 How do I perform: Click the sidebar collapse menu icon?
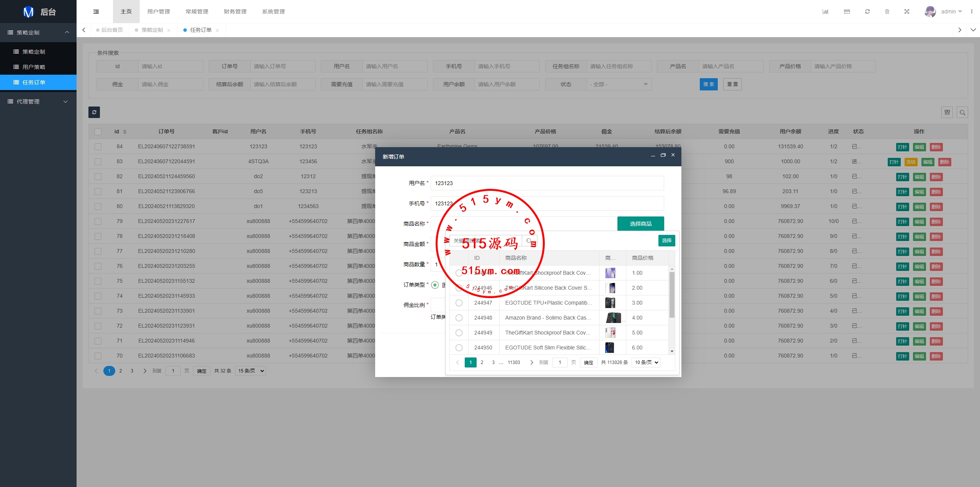[96, 11]
